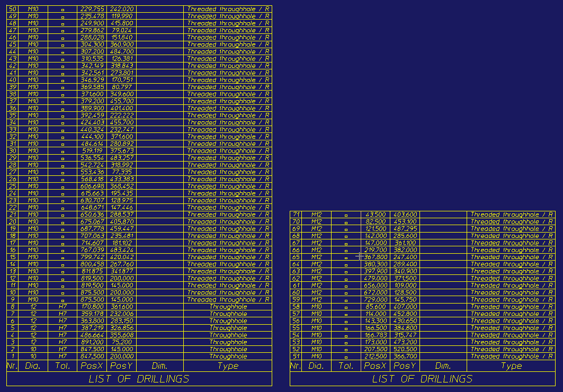Click the tolerance symbol icon for drilling 10
Image resolution: width=563 pixels, height=392 pixels.
click(62, 292)
